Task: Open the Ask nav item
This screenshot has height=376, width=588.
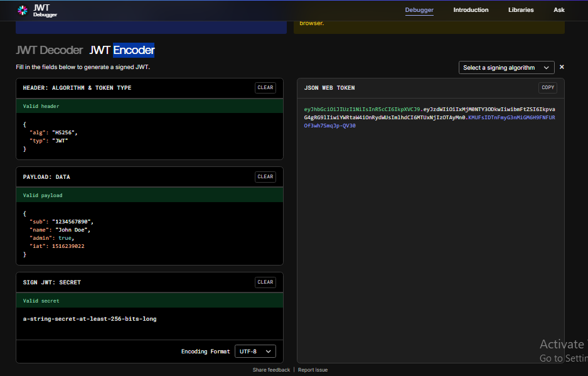Action: pos(559,10)
